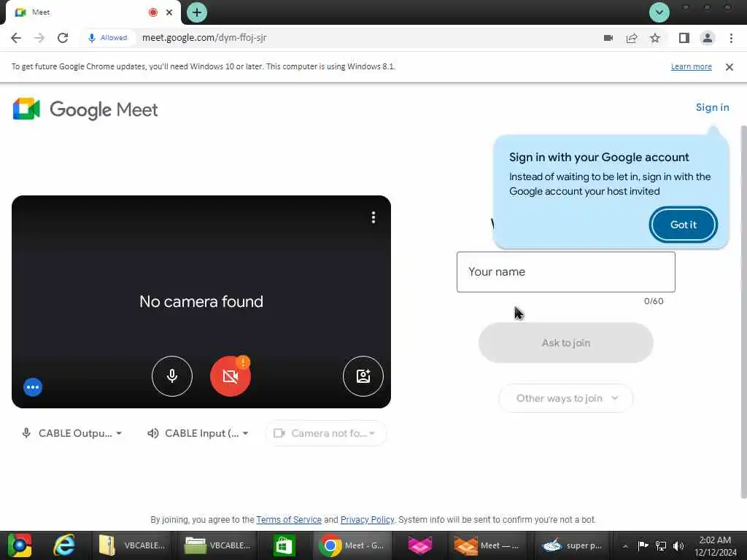Open the CABLE Output microphone dropdown
The height and width of the screenshot is (560, 747).
point(71,433)
